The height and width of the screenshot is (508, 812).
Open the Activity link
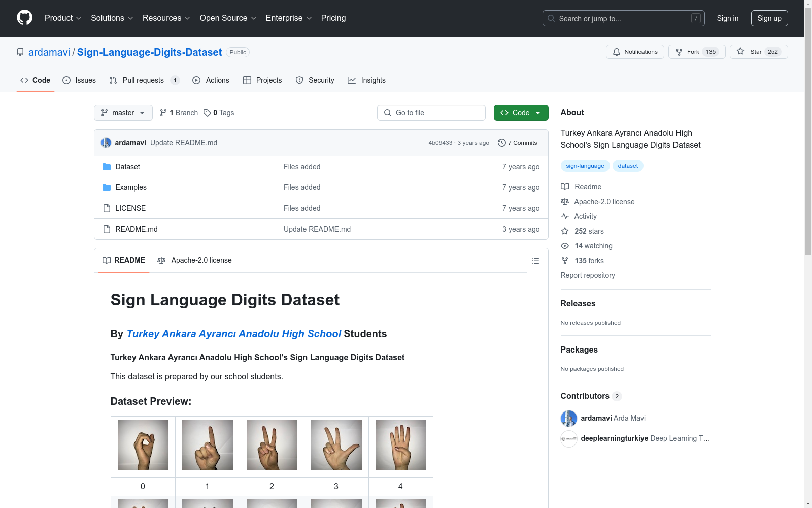[x=579, y=216]
